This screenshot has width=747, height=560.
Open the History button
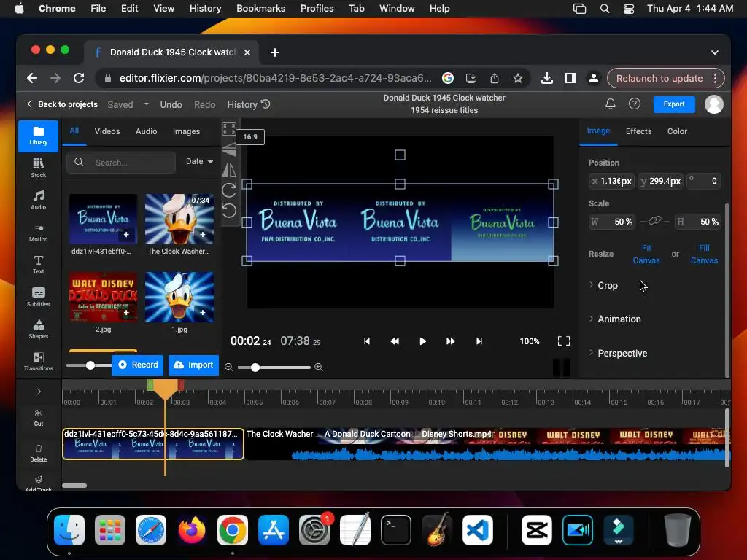click(x=248, y=104)
